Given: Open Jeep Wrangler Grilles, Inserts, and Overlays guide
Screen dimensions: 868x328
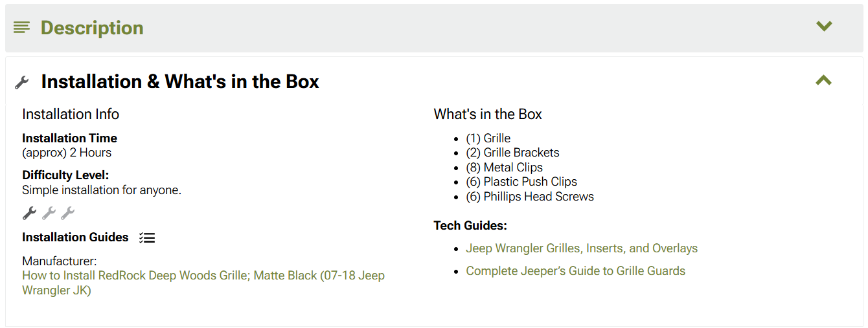Looking at the screenshot, I should tap(582, 248).
